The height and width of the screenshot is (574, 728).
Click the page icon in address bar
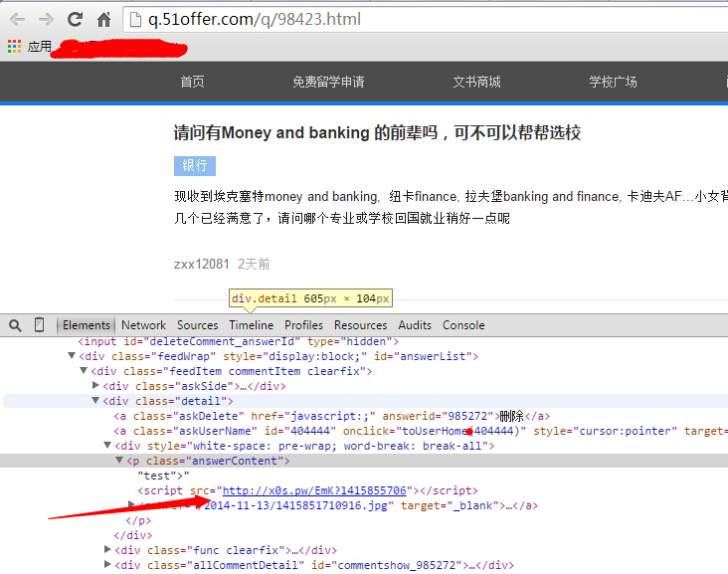(135, 20)
